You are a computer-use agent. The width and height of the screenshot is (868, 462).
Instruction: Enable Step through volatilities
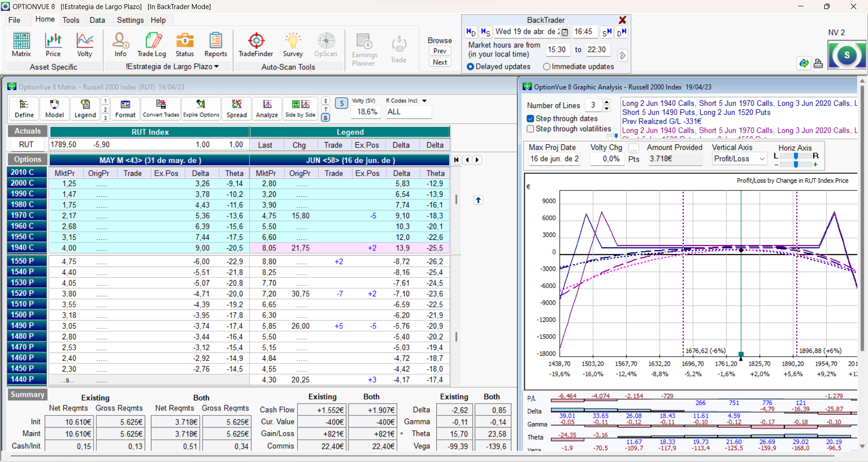coord(531,129)
